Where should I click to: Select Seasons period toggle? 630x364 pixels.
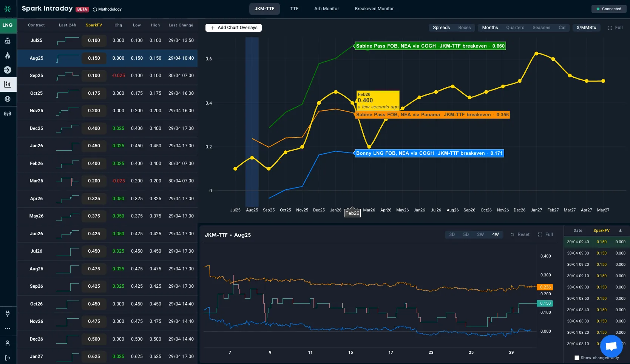coord(541,28)
